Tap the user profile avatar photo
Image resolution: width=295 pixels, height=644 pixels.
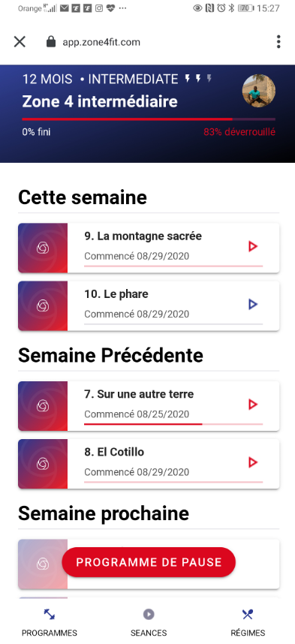point(259,91)
